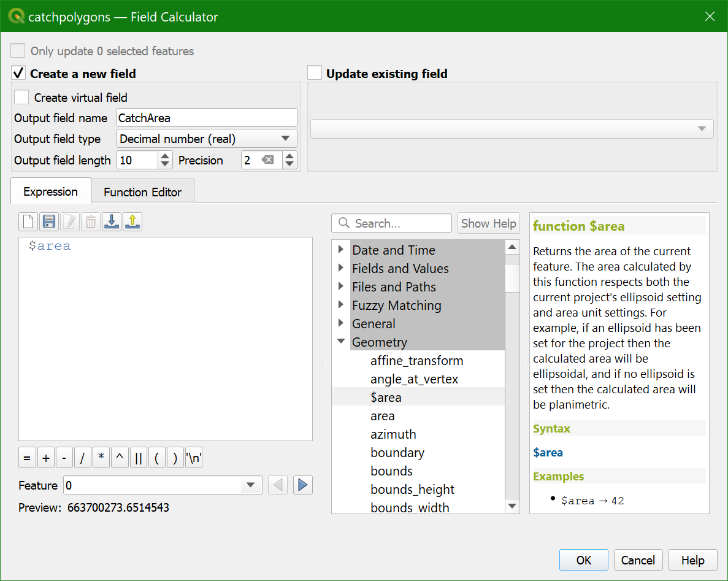Tick Update existing field checkbox
This screenshot has width=728, height=581.
(x=315, y=73)
